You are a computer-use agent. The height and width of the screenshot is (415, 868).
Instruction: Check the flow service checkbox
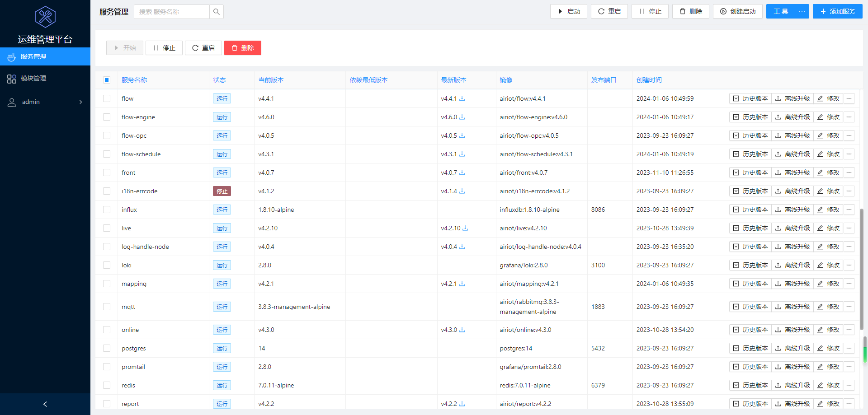pos(107,98)
